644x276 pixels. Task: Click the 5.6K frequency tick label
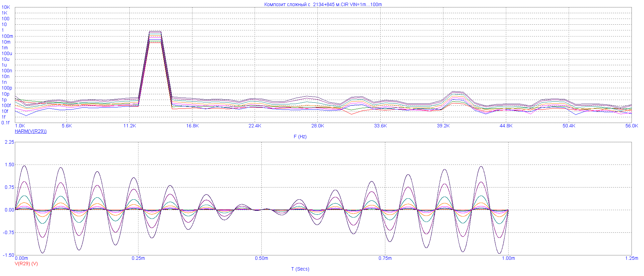coord(67,126)
